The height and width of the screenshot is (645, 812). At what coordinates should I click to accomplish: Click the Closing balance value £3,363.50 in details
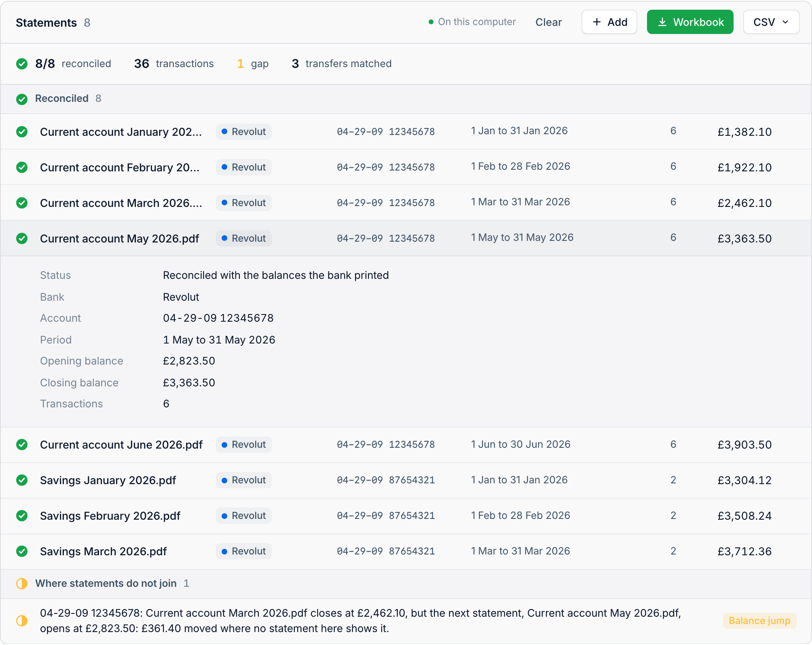tap(189, 383)
